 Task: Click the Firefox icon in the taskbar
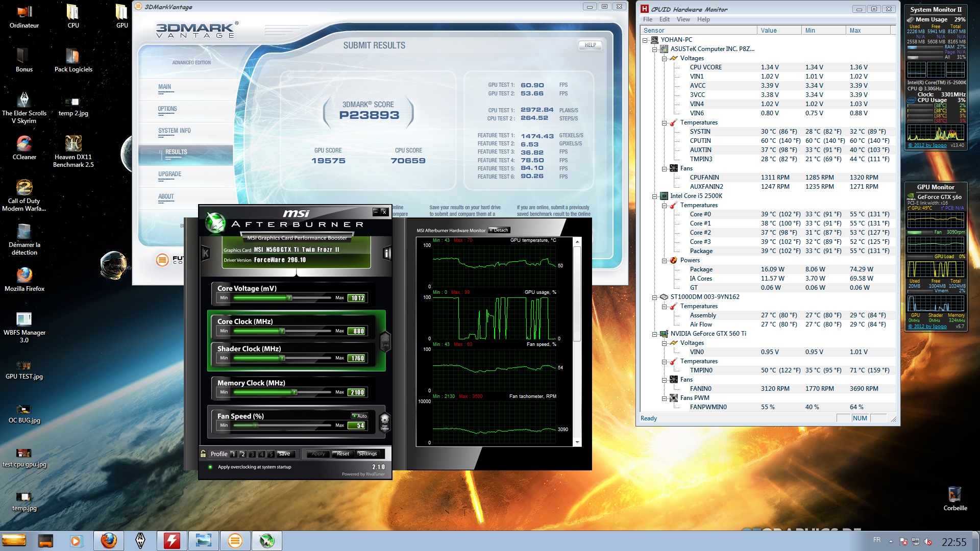click(108, 541)
